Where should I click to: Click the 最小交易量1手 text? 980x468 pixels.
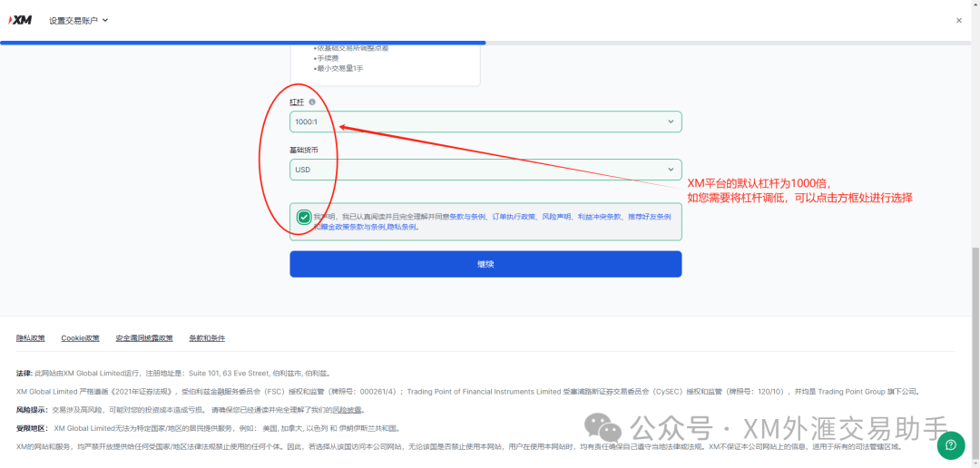pos(340,69)
